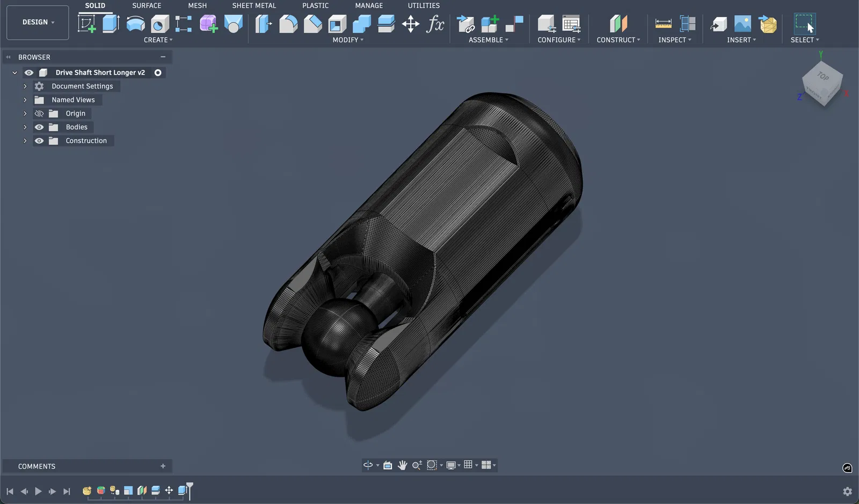Expand the Document Settings node
859x504 pixels.
click(25, 86)
